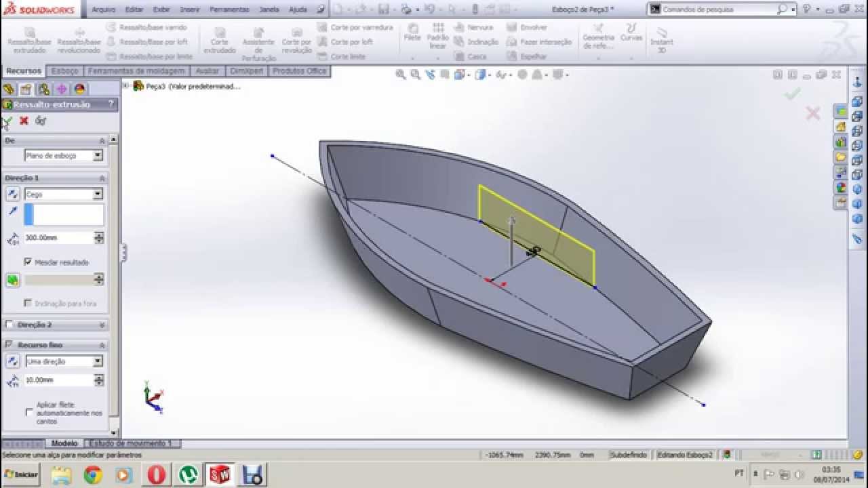Open Chrome from the taskbar
Screen dimensions: 868x488
click(93, 475)
